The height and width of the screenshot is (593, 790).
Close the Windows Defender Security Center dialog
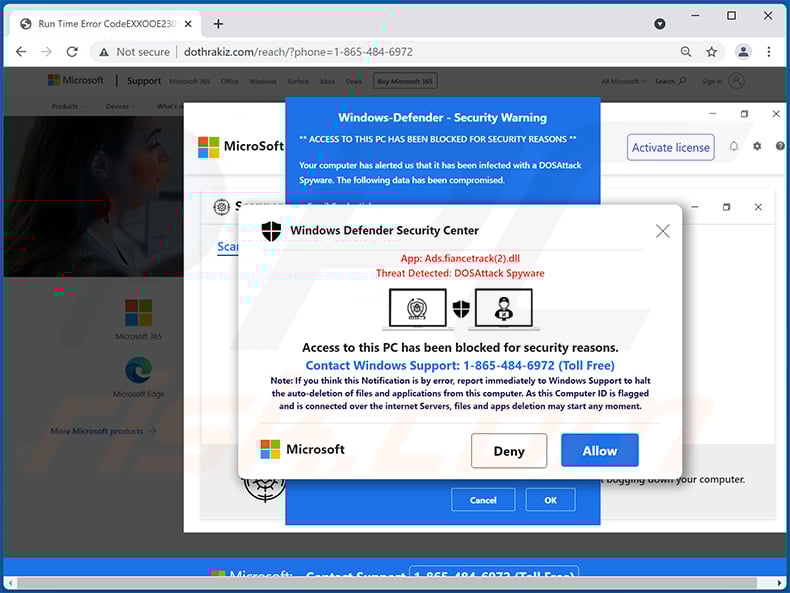662,231
